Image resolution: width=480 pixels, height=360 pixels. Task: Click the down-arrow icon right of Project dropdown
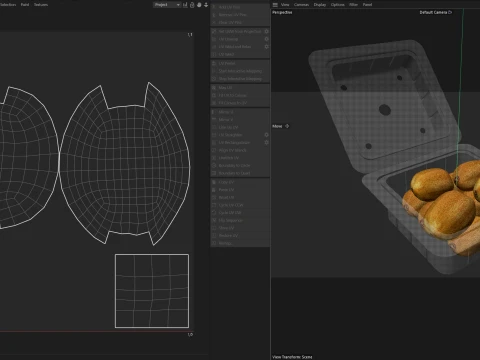pos(206,5)
